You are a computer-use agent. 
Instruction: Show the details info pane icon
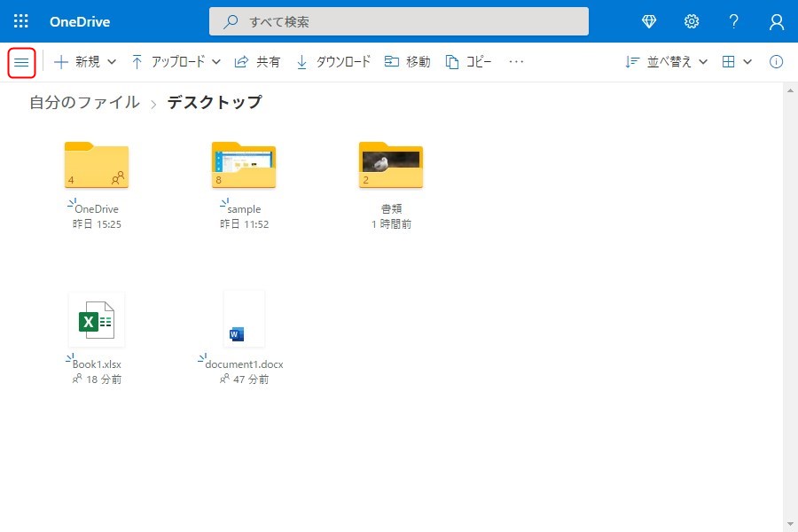(x=776, y=62)
